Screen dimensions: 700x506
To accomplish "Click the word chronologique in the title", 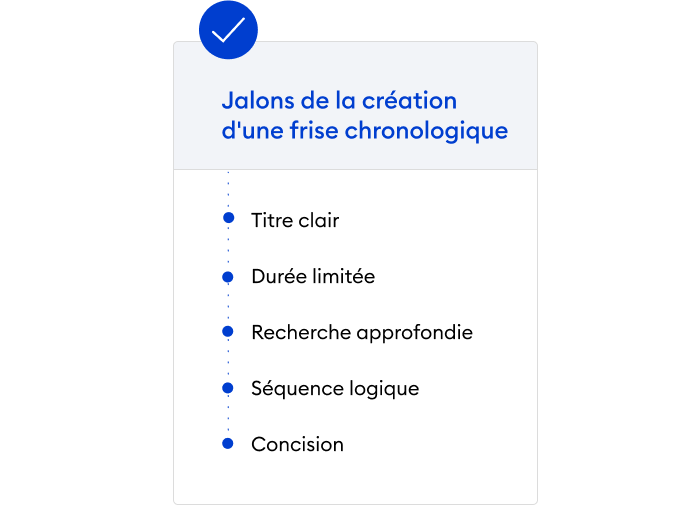I will pos(426,131).
